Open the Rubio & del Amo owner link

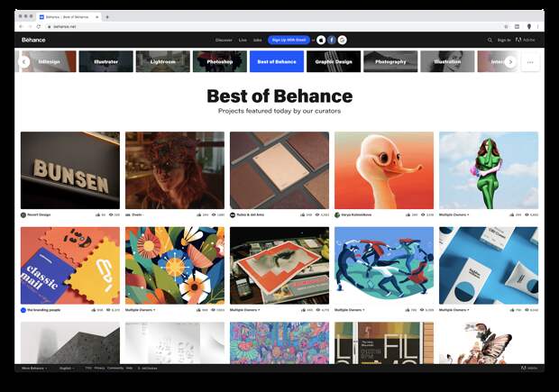(x=251, y=214)
